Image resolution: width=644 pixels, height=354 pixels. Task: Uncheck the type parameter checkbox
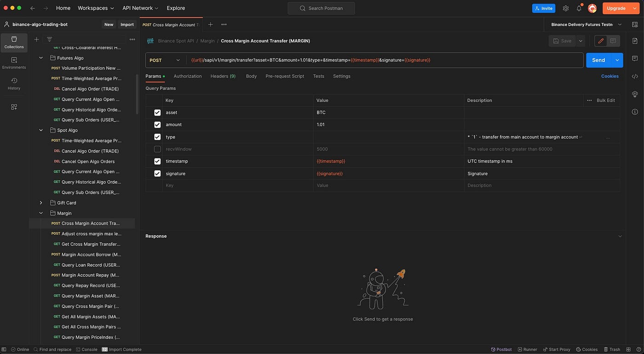click(x=157, y=137)
